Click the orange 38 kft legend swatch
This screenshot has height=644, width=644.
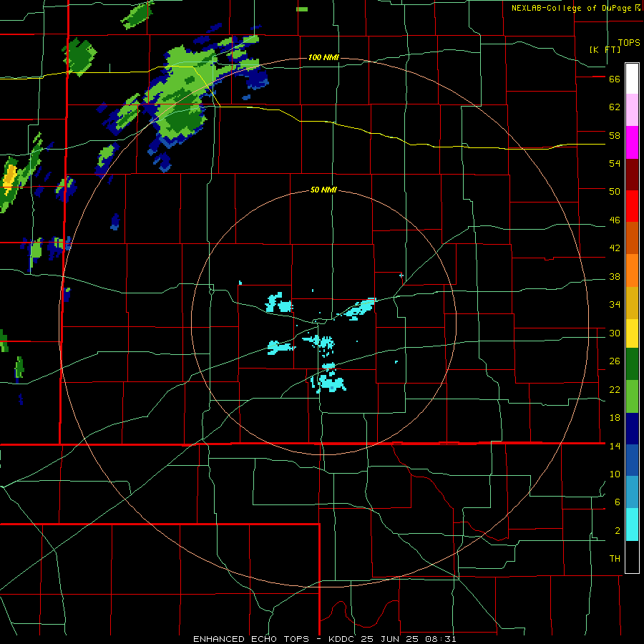coord(632,270)
